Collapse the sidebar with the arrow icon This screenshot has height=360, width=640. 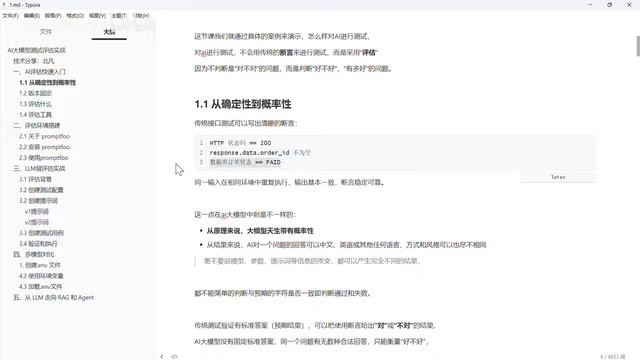(162, 356)
